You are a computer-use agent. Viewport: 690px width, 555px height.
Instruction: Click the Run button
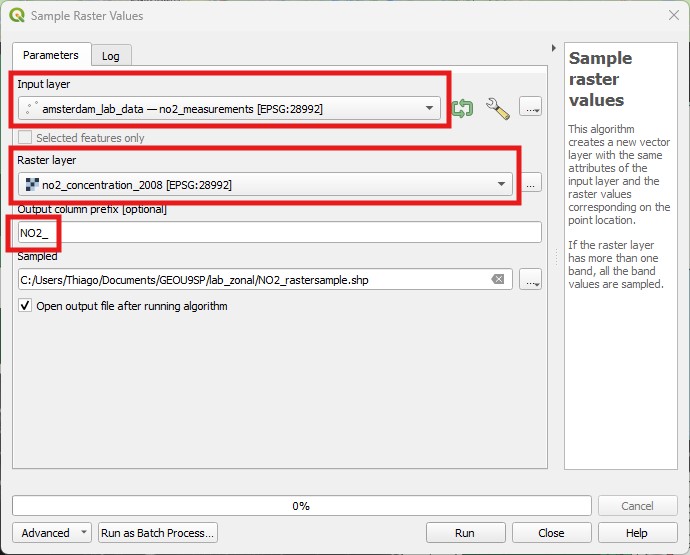click(x=465, y=533)
